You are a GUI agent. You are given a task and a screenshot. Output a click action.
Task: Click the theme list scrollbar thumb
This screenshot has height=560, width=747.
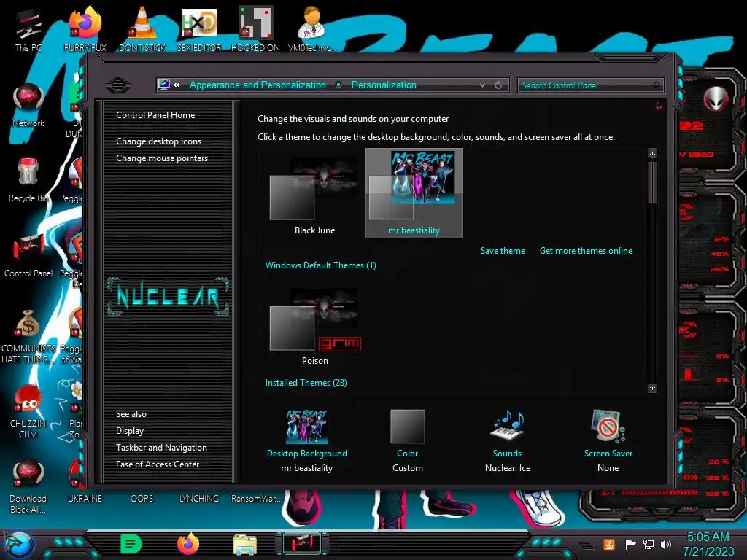(653, 182)
